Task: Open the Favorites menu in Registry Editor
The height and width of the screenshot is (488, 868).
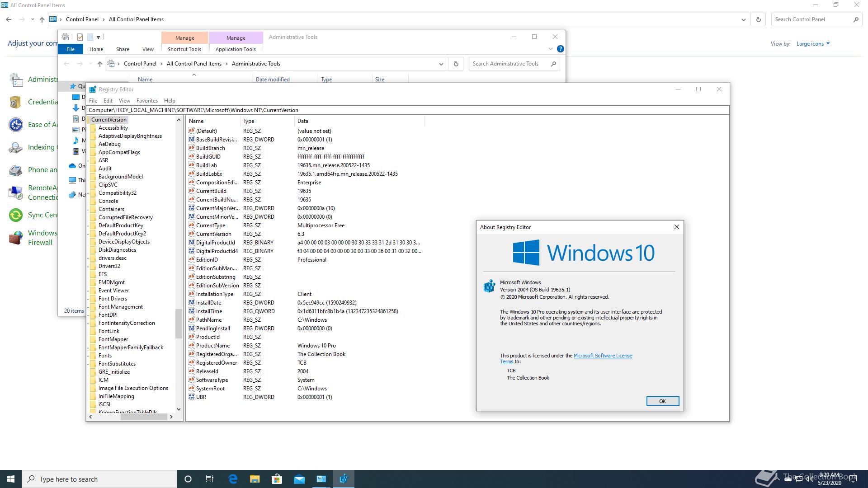Action: pyautogui.click(x=147, y=101)
